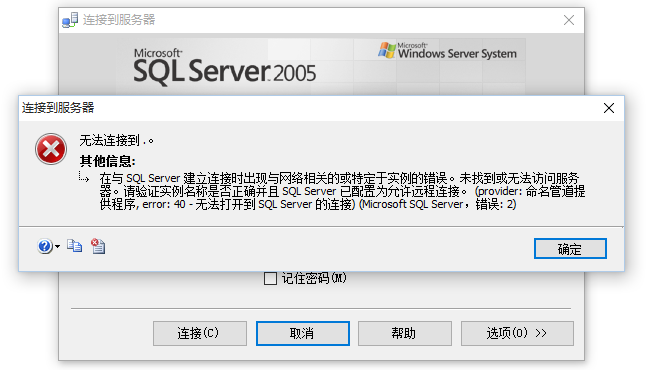Click the error 40 detail message text
This screenshot has width=648, height=370.
click(x=342, y=191)
